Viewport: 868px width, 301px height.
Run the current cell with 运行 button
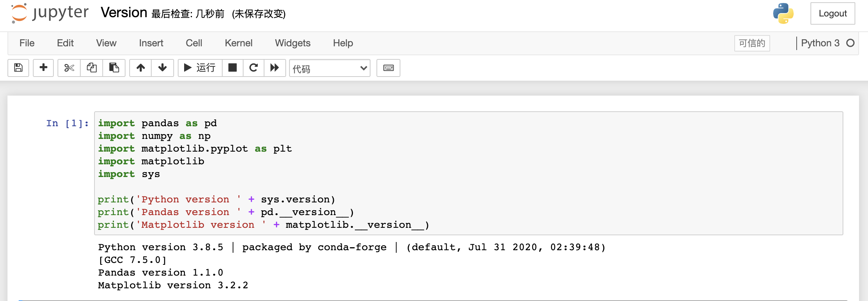tap(200, 68)
